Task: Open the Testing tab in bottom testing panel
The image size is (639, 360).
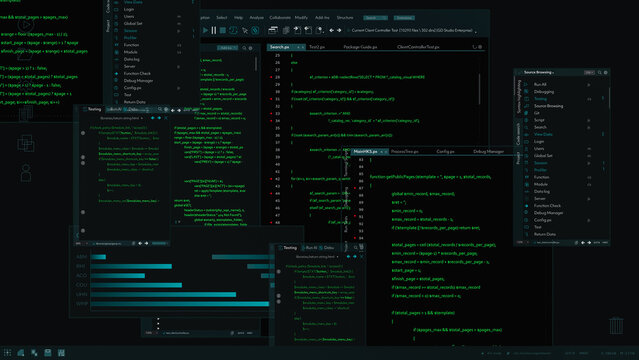Action: point(290,248)
